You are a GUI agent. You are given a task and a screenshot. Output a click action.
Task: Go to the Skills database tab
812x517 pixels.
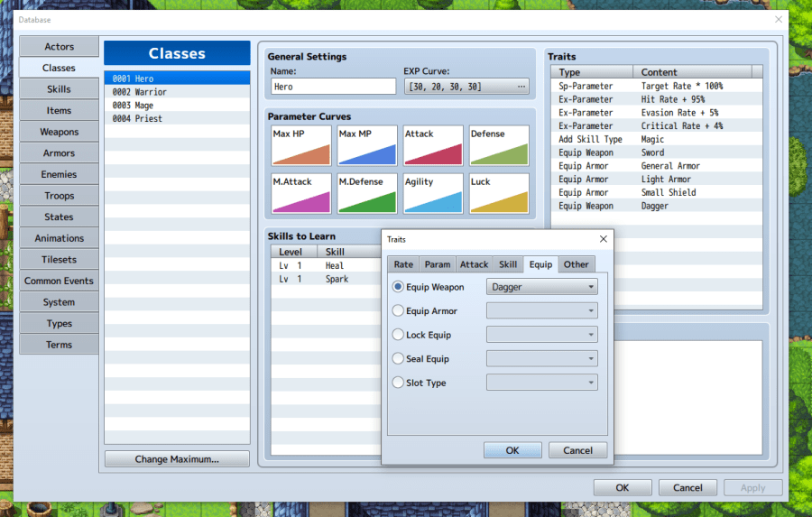(x=59, y=89)
